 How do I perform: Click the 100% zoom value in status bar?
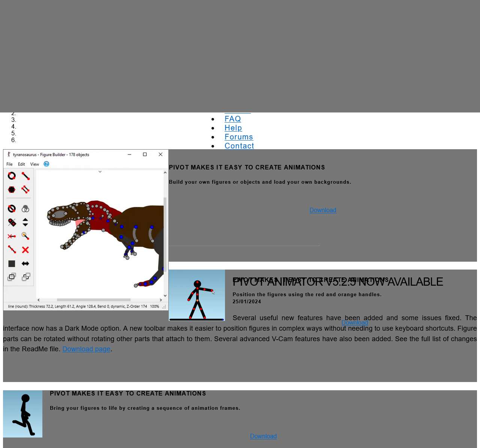coord(154,306)
